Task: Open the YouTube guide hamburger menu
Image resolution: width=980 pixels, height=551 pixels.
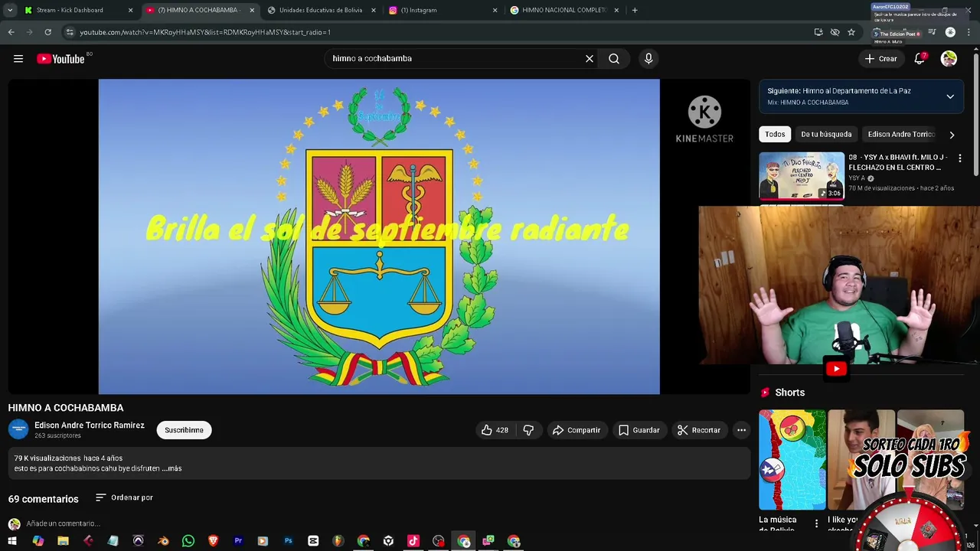Action: 18,59
